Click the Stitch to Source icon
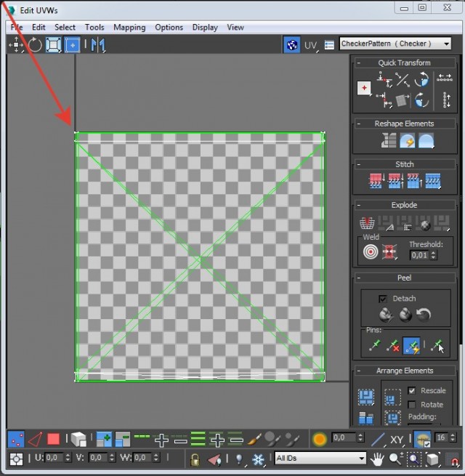This screenshot has width=465, height=476. click(414, 181)
